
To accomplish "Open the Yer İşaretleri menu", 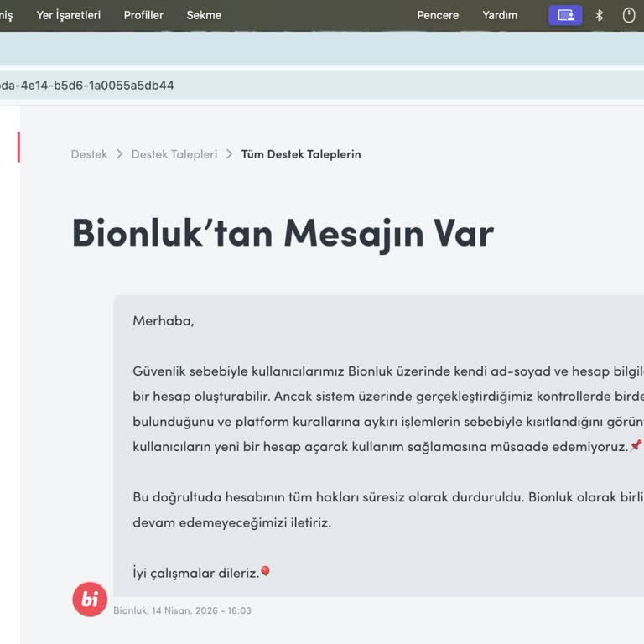I will click(x=68, y=15).
